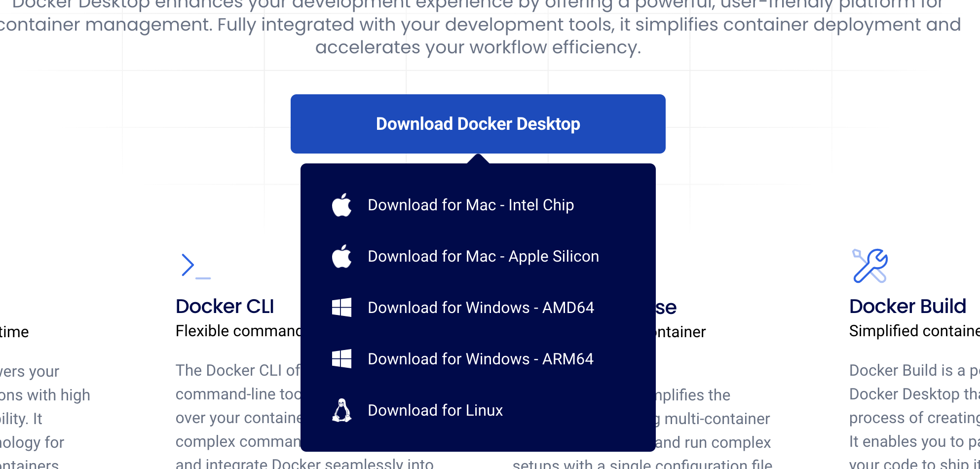This screenshot has height=469, width=980.
Task: Click the Linux penguin icon
Action: click(341, 410)
